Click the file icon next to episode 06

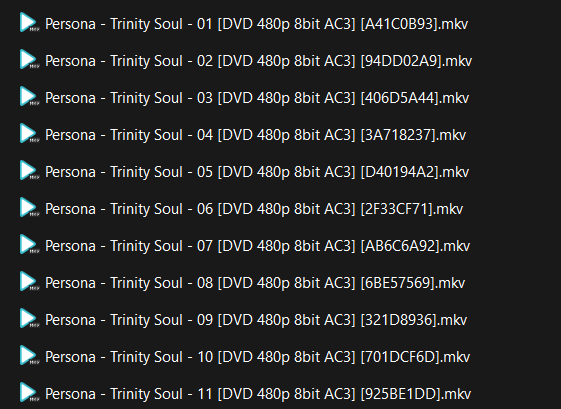point(29,208)
